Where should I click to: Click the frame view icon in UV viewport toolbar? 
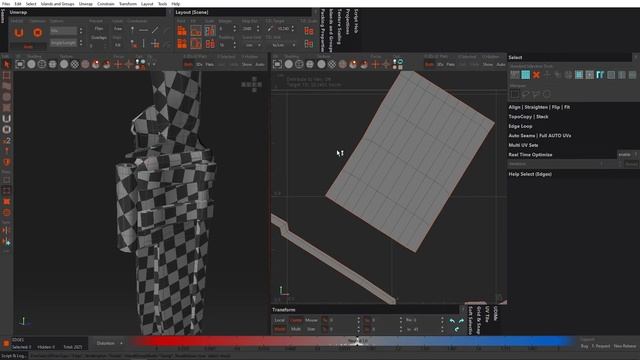(278, 64)
